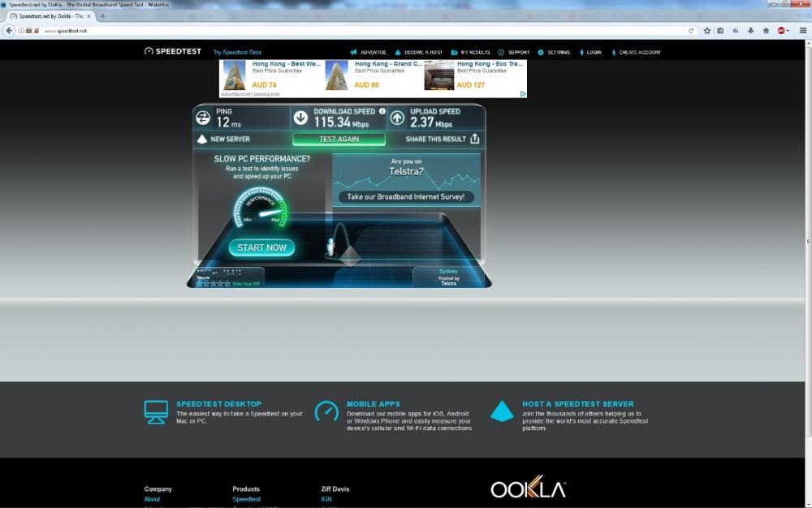Open the hamburger menu in browser toolbar
The width and height of the screenshot is (812, 508).
pos(803,31)
